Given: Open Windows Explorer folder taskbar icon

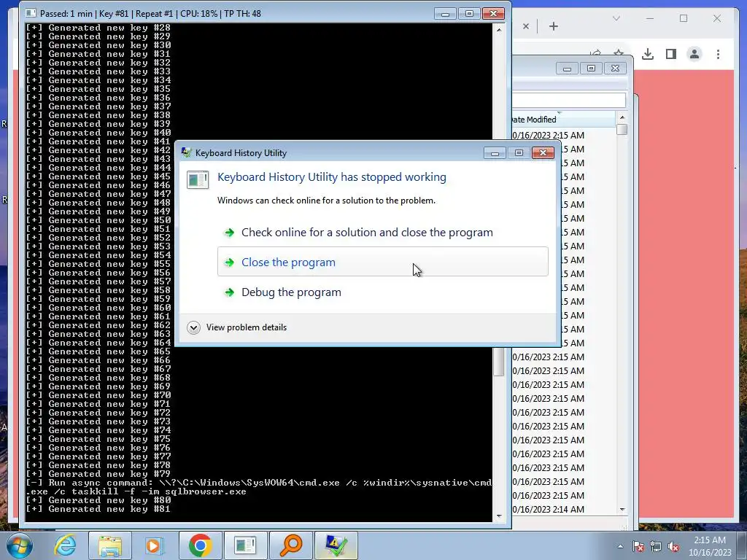Looking at the screenshot, I should click(x=110, y=545).
